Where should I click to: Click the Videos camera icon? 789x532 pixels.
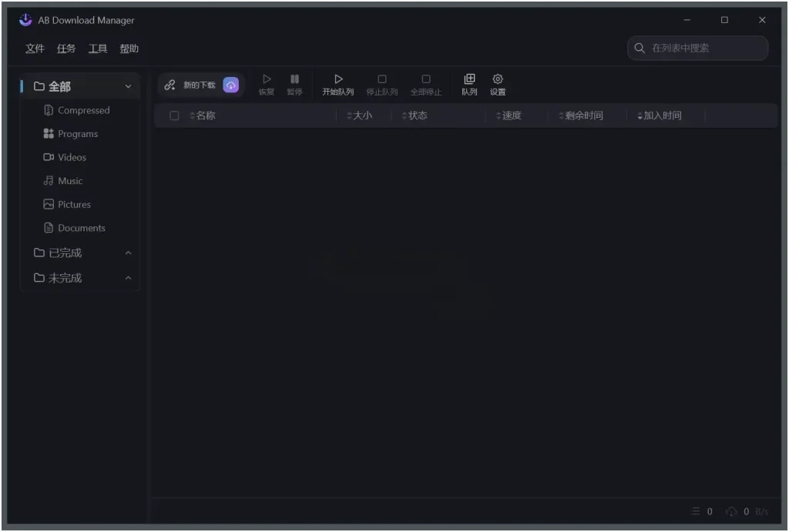(49, 157)
